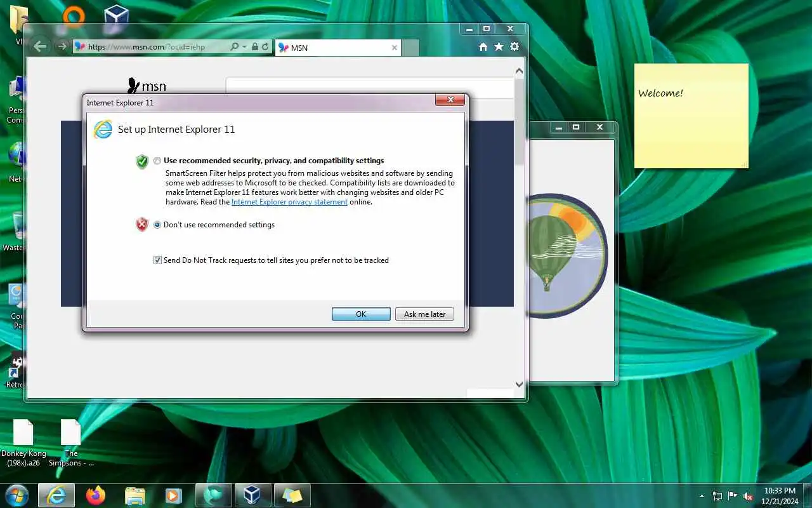The image size is (812, 508).
Task: Click the muted volume tray icon
Action: click(749, 496)
